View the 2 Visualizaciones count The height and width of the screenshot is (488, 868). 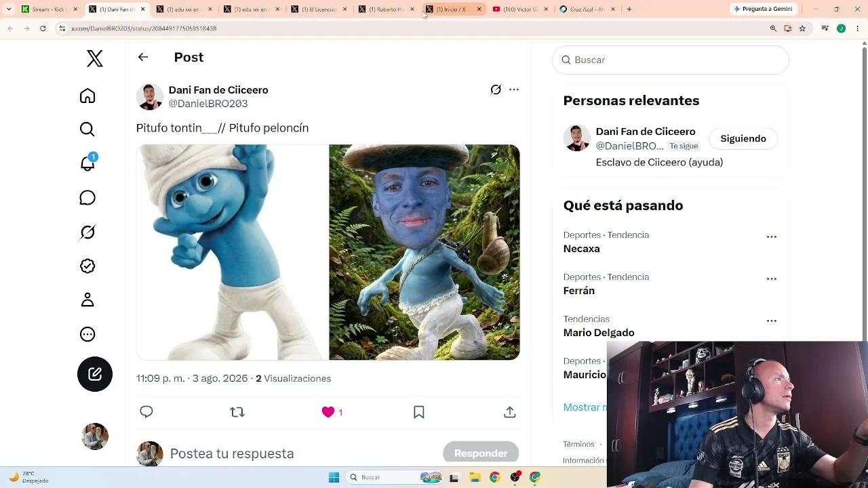(294, 378)
